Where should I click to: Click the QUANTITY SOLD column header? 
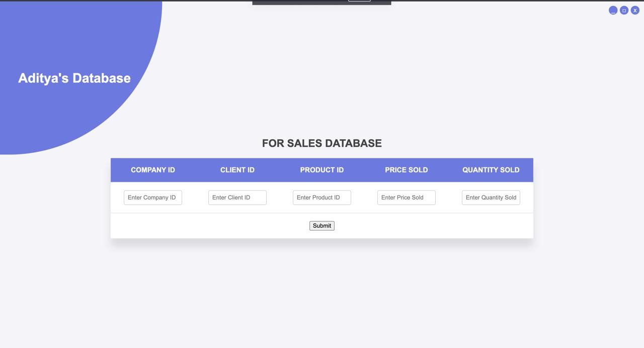pyautogui.click(x=491, y=170)
